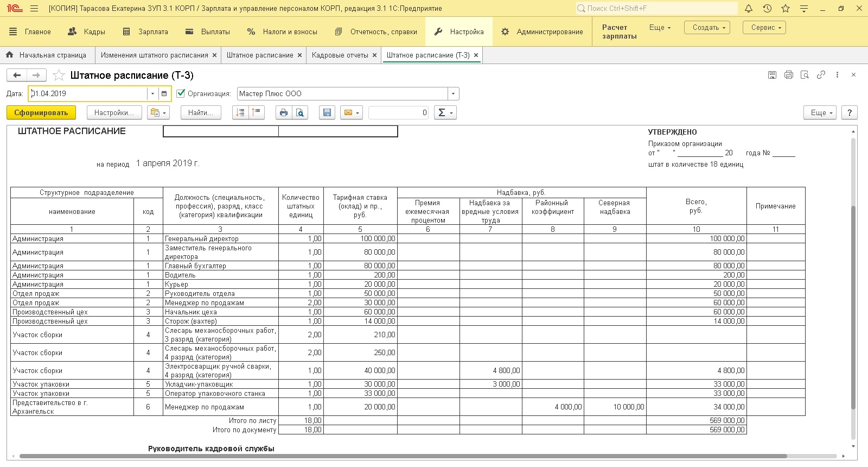This screenshot has height=467, width=868.
Task: Open the calendar picker for the date
Action: pos(164,93)
